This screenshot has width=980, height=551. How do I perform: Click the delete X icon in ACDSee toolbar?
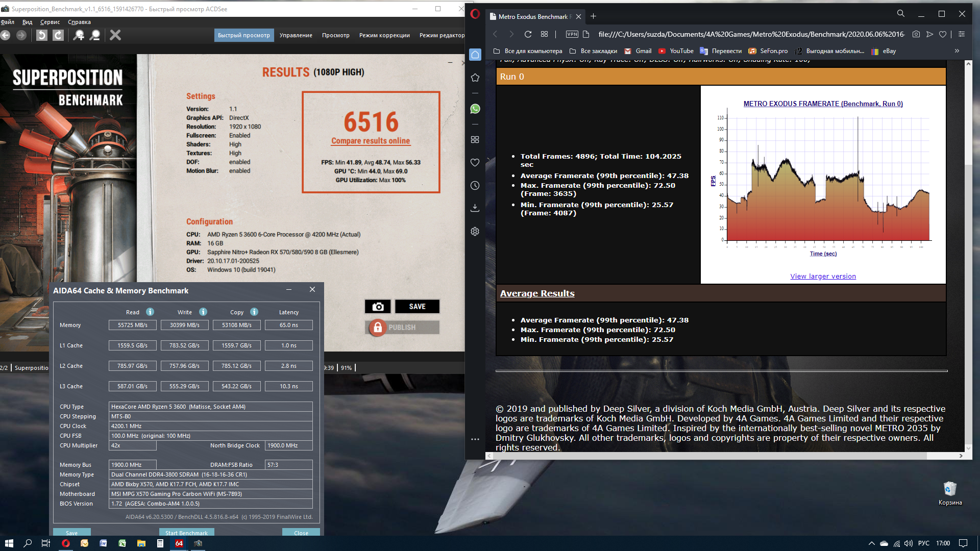(x=115, y=35)
